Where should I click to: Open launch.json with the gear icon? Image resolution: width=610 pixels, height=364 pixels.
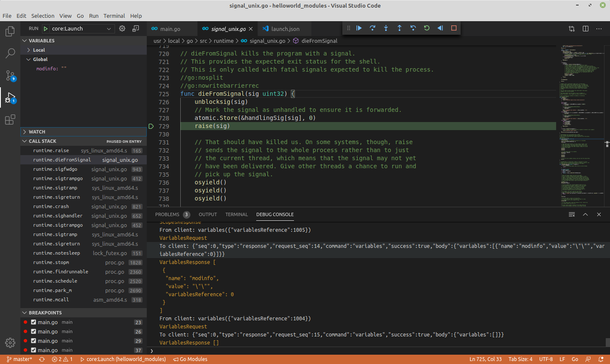click(122, 28)
